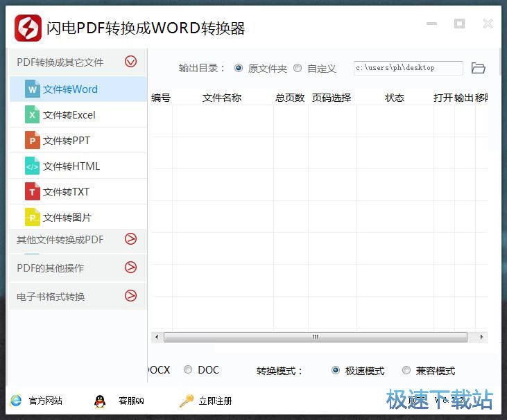This screenshot has width=507, height=420.
Task: Click the 其他文件转换成PDF section label
Action: click(60, 239)
